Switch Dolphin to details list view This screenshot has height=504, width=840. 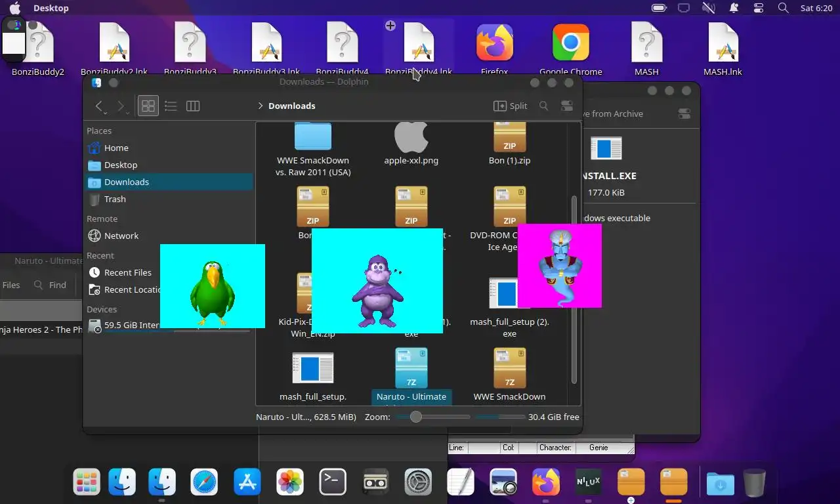(x=171, y=106)
